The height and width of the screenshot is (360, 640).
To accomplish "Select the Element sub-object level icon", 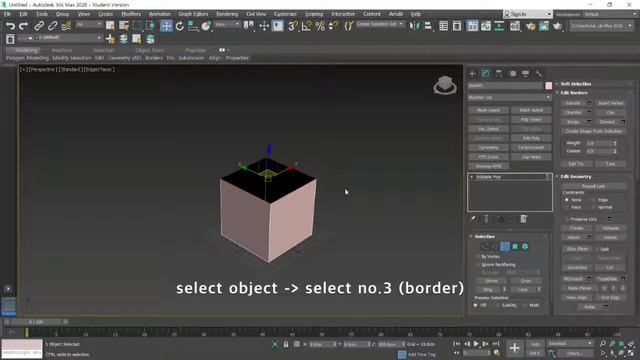I will (x=525, y=247).
